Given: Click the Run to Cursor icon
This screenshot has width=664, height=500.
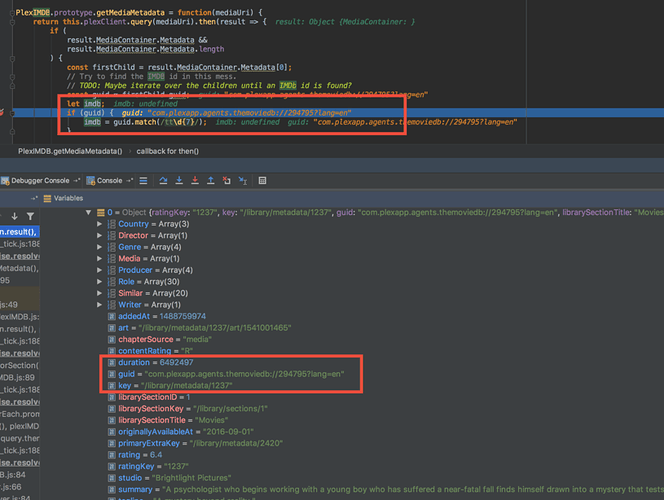Looking at the screenshot, I should [x=245, y=181].
